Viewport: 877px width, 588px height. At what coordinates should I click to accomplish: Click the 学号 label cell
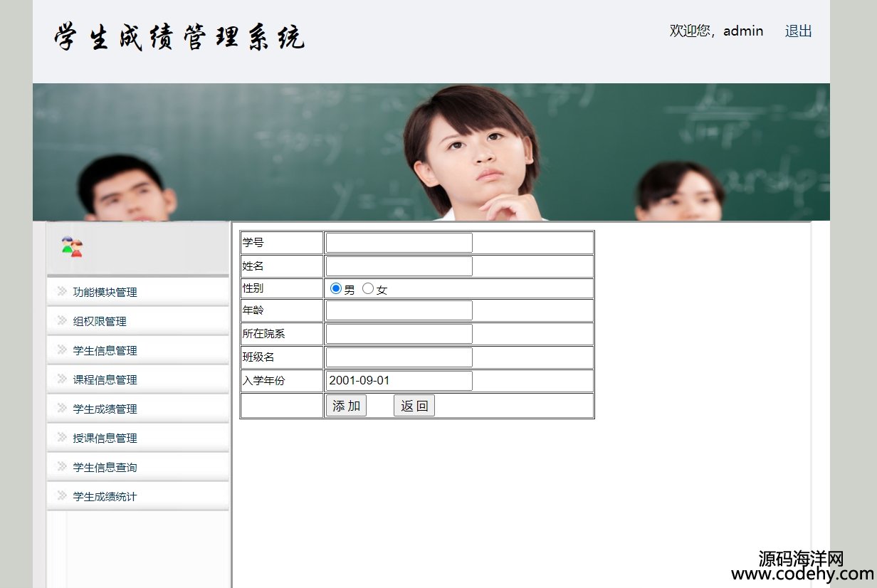[x=282, y=243]
